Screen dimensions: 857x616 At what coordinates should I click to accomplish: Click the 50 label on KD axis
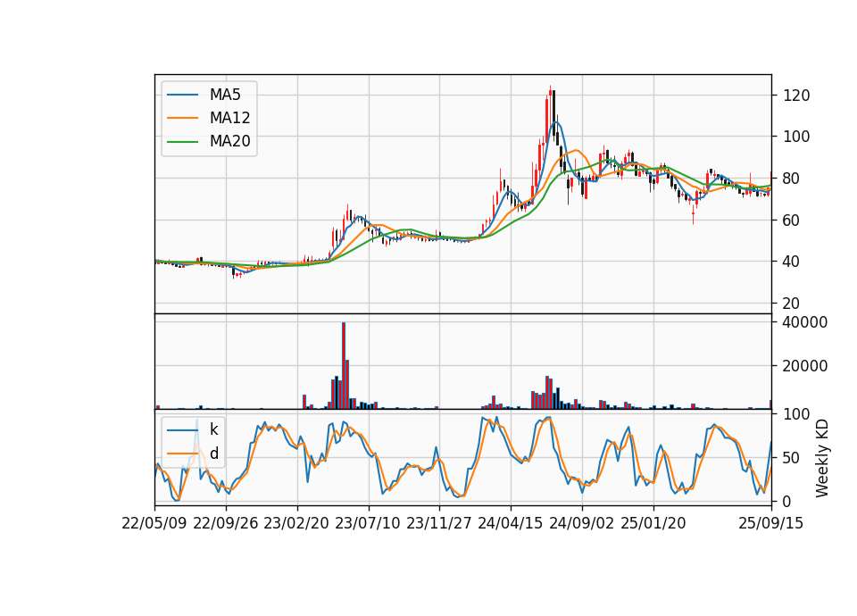792,458
